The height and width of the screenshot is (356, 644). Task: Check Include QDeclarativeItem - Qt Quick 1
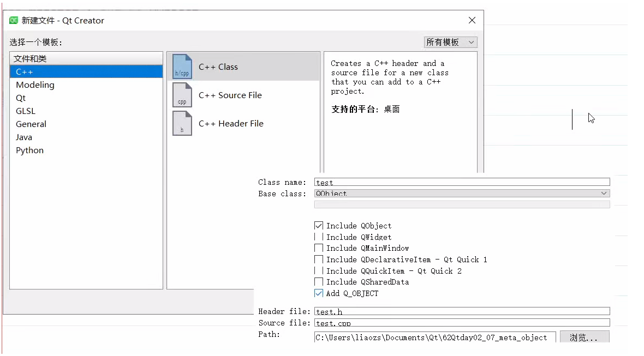point(319,260)
